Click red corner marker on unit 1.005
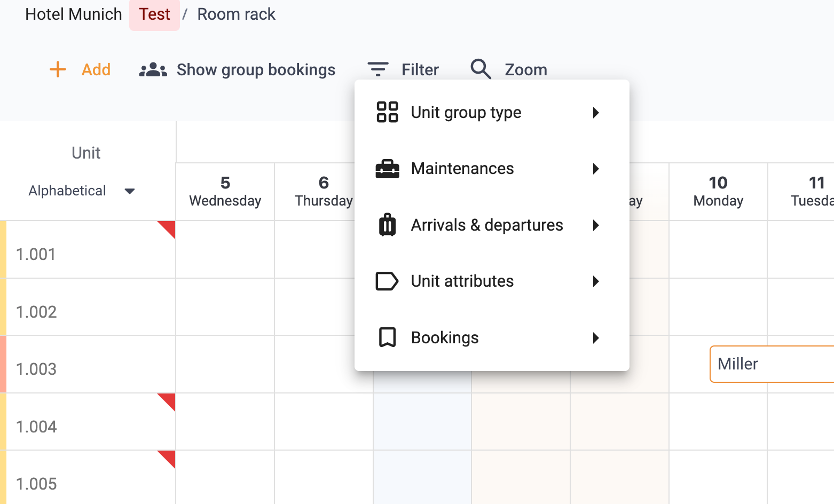 click(x=169, y=456)
